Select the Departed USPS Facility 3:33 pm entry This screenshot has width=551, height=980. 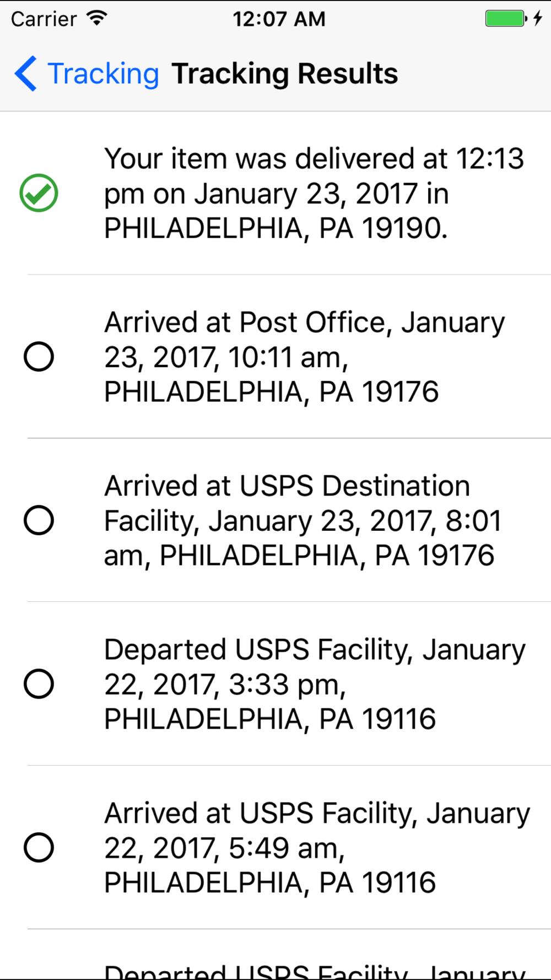tap(315, 685)
